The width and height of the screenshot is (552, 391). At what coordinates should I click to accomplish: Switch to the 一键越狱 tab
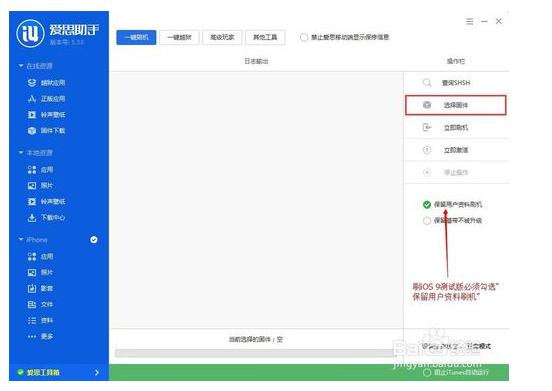tap(179, 37)
